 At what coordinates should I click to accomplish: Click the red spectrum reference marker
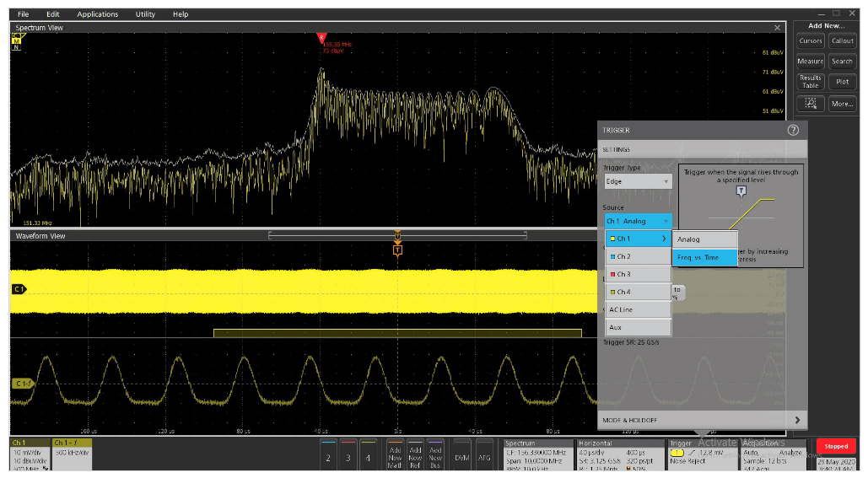click(321, 38)
